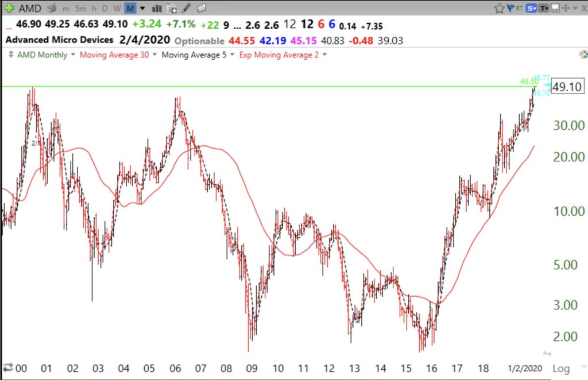
Task: Close the chart window with X
Action: (x=584, y=8)
